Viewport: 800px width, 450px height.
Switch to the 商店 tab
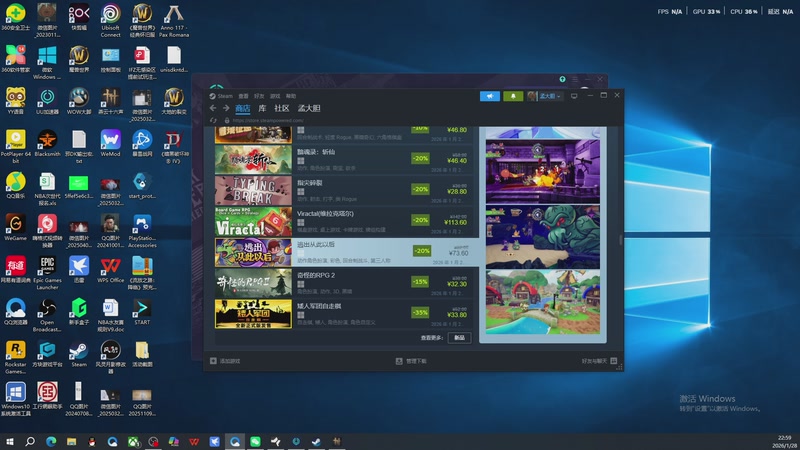[243, 108]
